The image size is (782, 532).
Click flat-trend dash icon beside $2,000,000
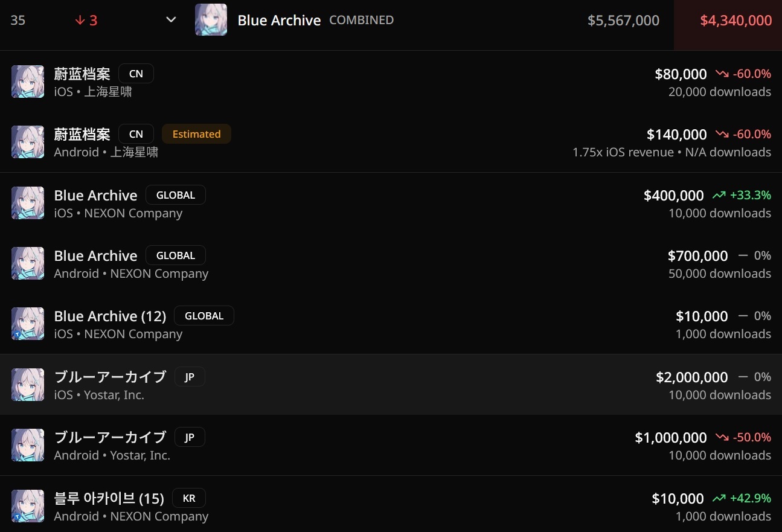(743, 377)
